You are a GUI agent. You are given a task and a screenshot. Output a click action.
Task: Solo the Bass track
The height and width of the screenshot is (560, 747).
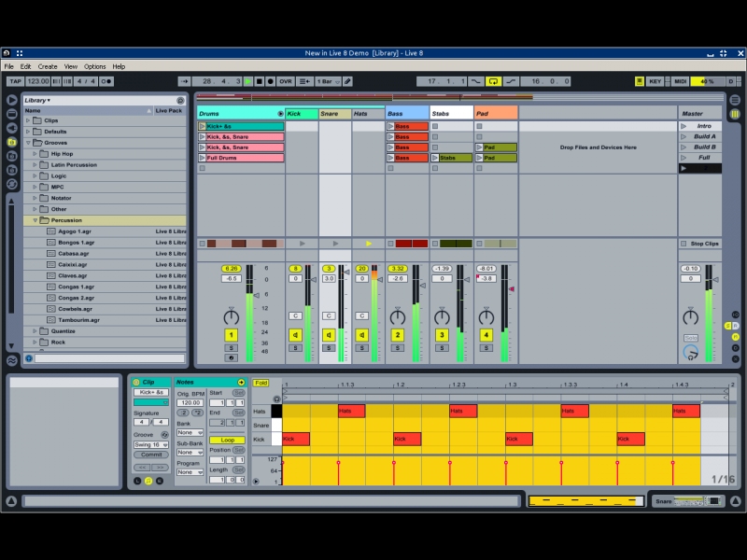click(x=397, y=347)
